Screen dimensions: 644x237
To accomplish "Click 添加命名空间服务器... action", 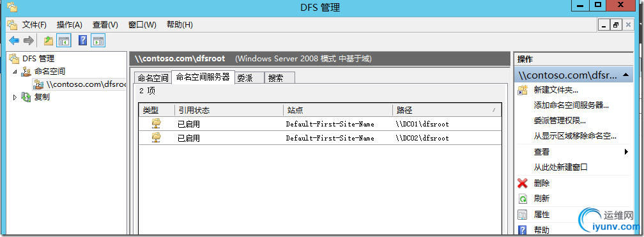I will tap(571, 105).
